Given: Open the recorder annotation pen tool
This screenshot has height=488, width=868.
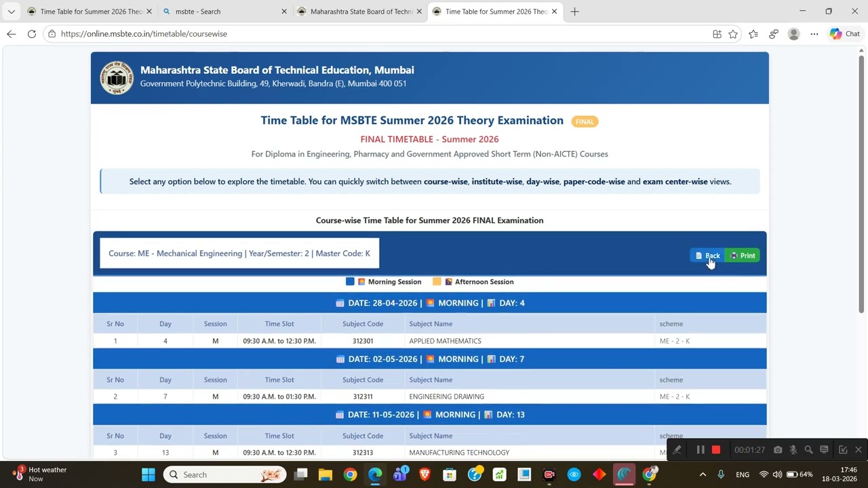Looking at the screenshot, I should (677, 449).
